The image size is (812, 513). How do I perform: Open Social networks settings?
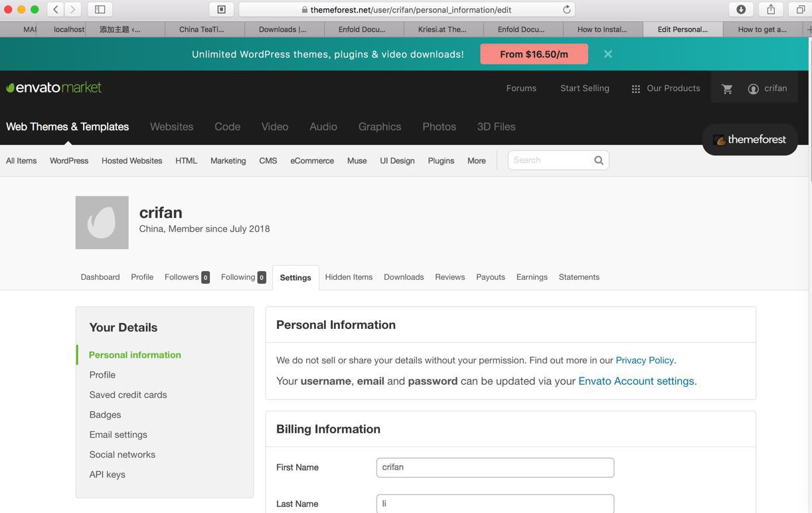122,455
